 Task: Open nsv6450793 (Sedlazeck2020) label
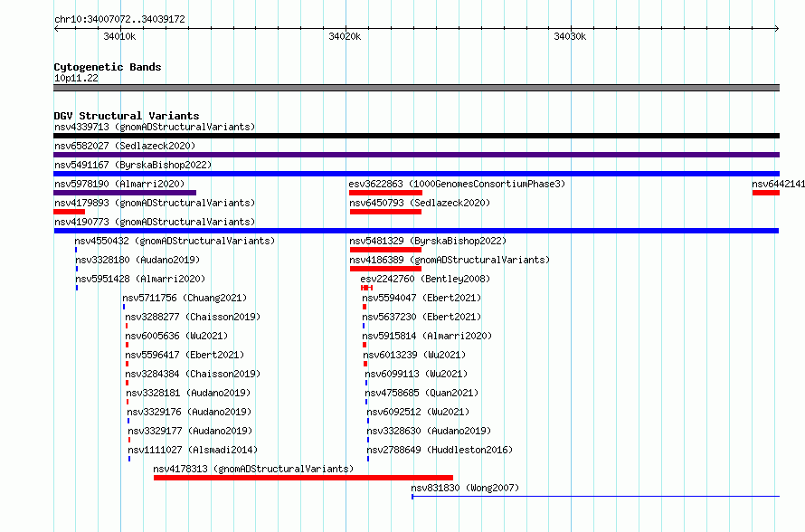[420, 203]
